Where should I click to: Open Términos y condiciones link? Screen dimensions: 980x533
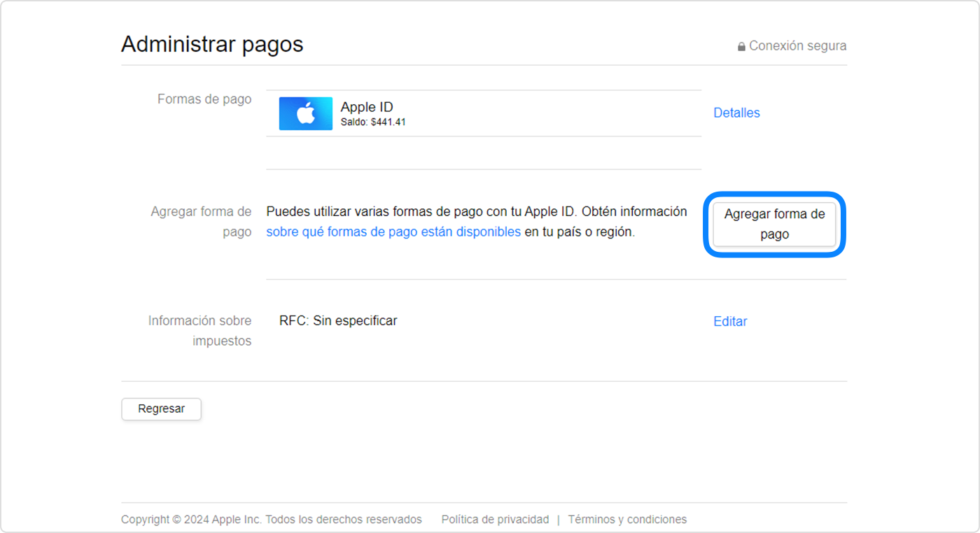[x=627, y=520]
